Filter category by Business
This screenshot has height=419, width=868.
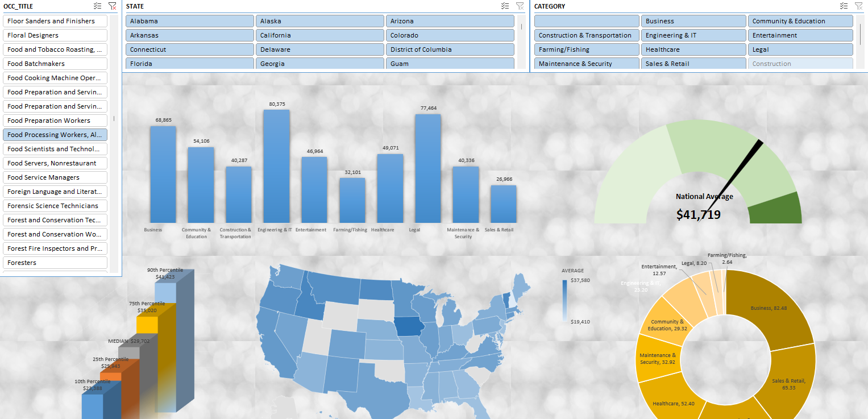[x=693, y=21]
